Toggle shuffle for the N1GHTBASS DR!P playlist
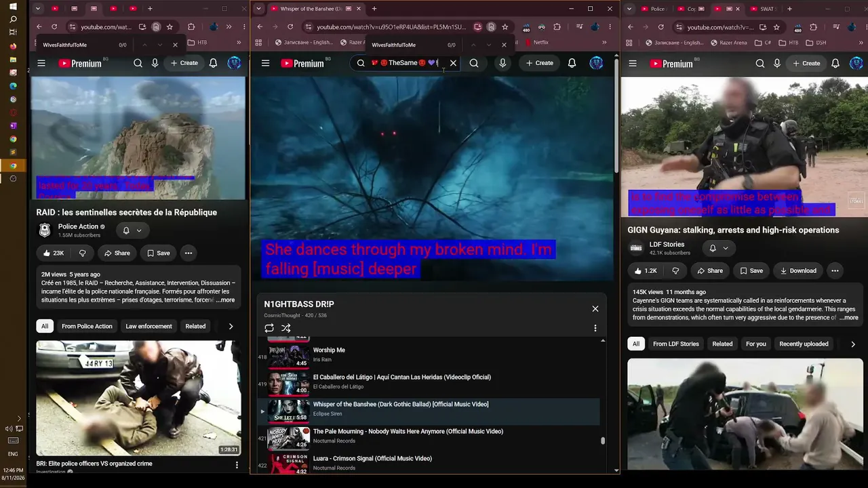The height and width of the screenshot is (488, 868). coord(286,328)
